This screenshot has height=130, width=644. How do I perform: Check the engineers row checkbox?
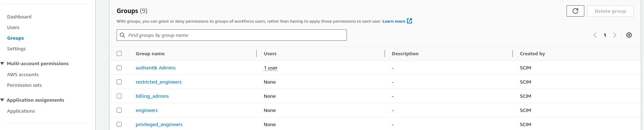[x=119, y=110]
